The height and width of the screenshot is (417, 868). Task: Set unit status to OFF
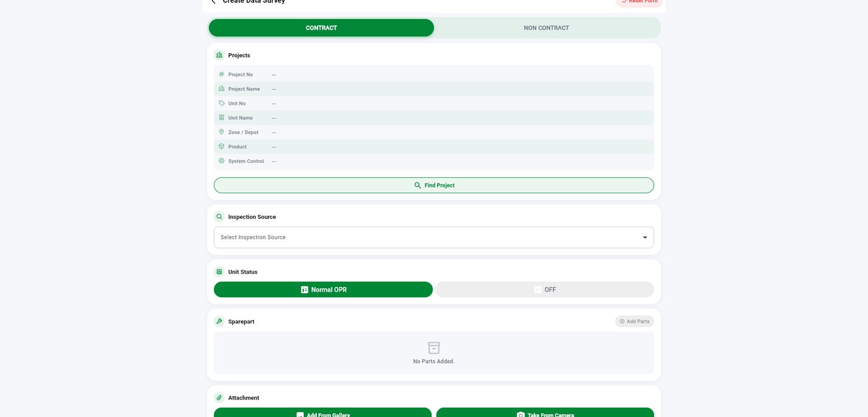tap(544, 289)
